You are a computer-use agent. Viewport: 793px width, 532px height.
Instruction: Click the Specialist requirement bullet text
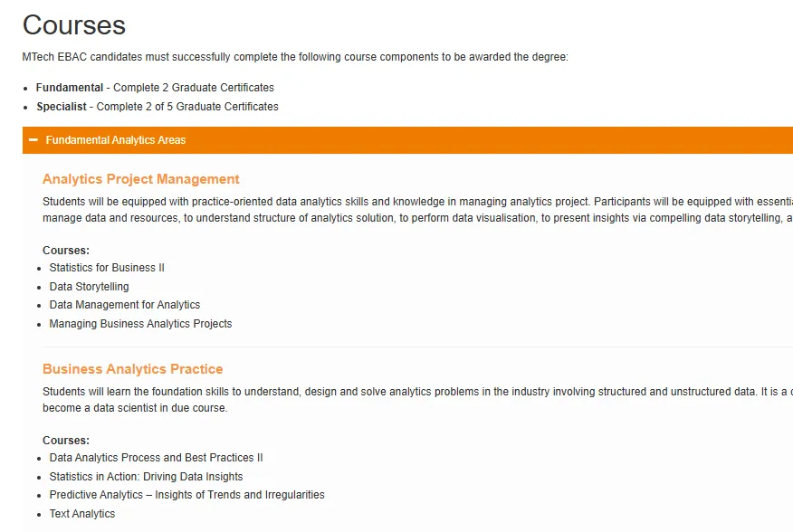[158, 107]
